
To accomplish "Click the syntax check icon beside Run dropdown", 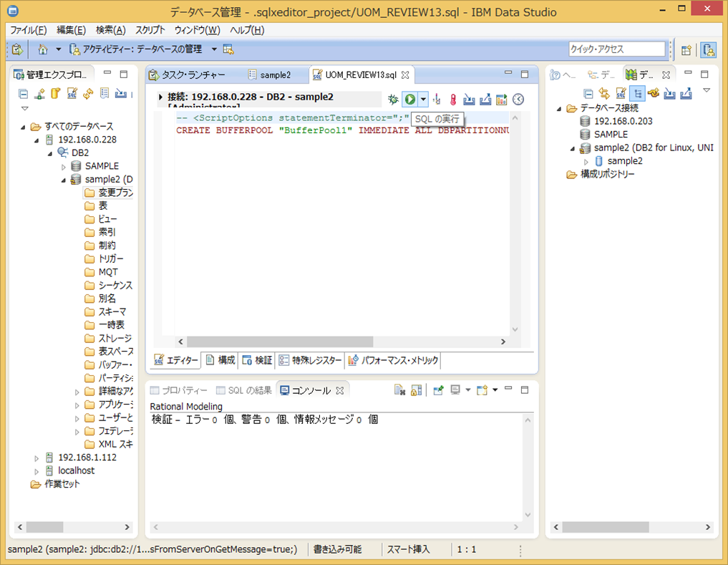I will (x=437, y=99).
